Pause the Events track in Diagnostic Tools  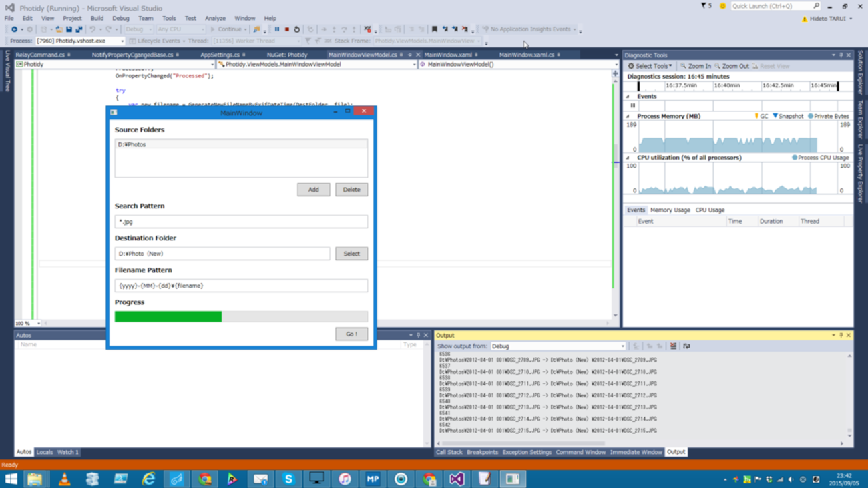pyautogui.click(x=633, y=105)
